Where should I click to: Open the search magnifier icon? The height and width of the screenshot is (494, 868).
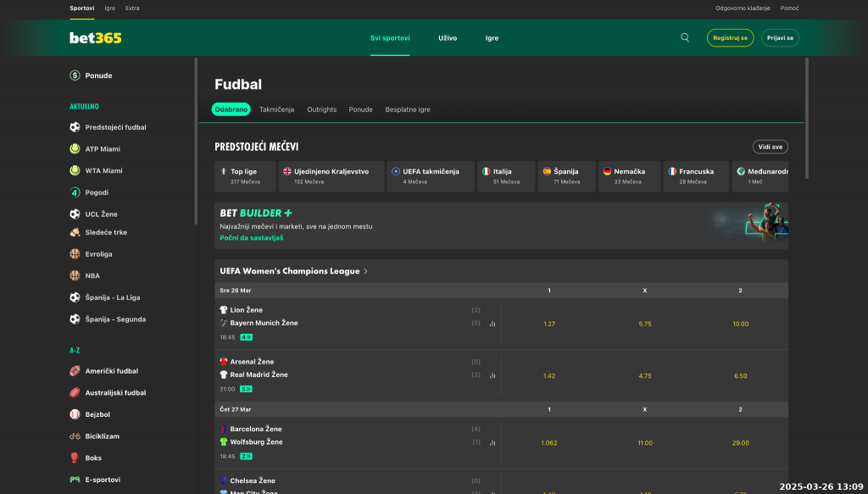pyautogui.click(x=685, y=37)
